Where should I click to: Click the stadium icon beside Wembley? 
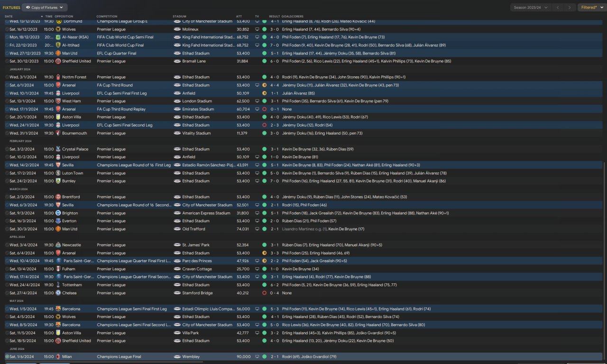(177, 356)
